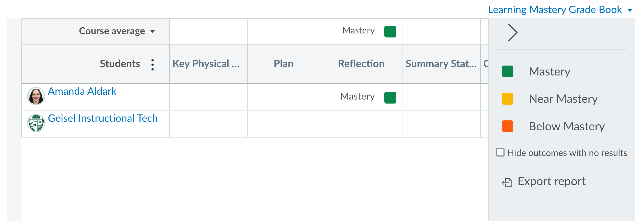Open Geisel Instructional Tech's profile link
The height and width of the screenshot is (221, 644).
click(x=103, y=118)
